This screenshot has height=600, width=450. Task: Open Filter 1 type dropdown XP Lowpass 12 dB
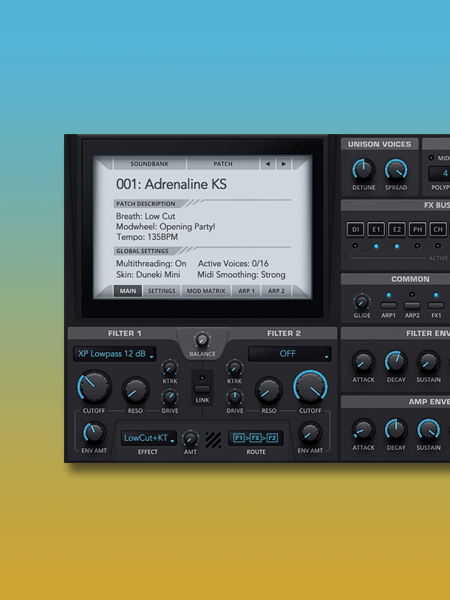pos(115,354)
